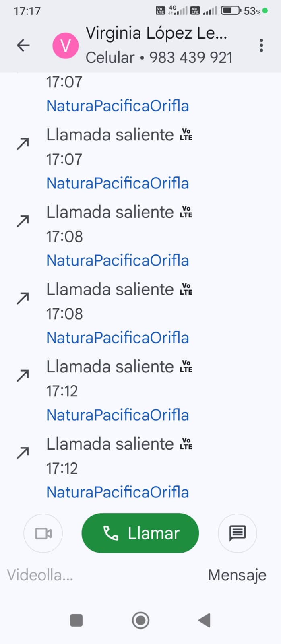Tap the first 17:08 outgoing call arrow icon
The height and width of the screenshot is (644, 281).
coord(23,221)
